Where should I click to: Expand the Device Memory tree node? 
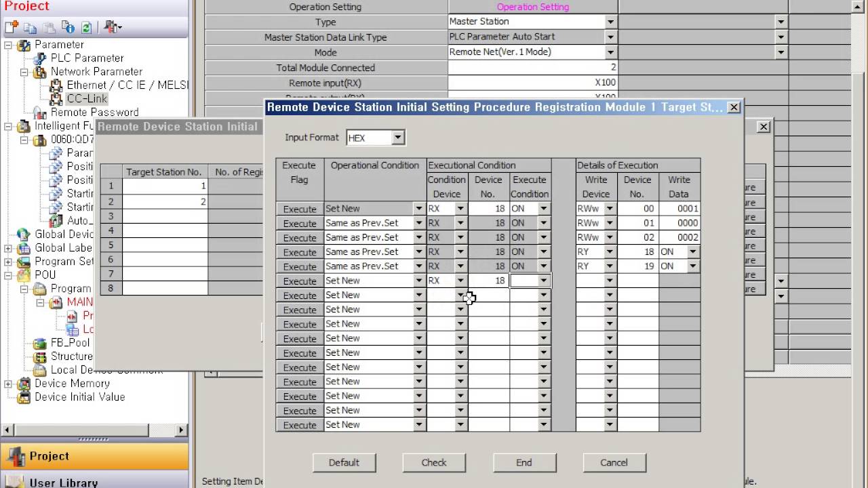pos(8,384)
